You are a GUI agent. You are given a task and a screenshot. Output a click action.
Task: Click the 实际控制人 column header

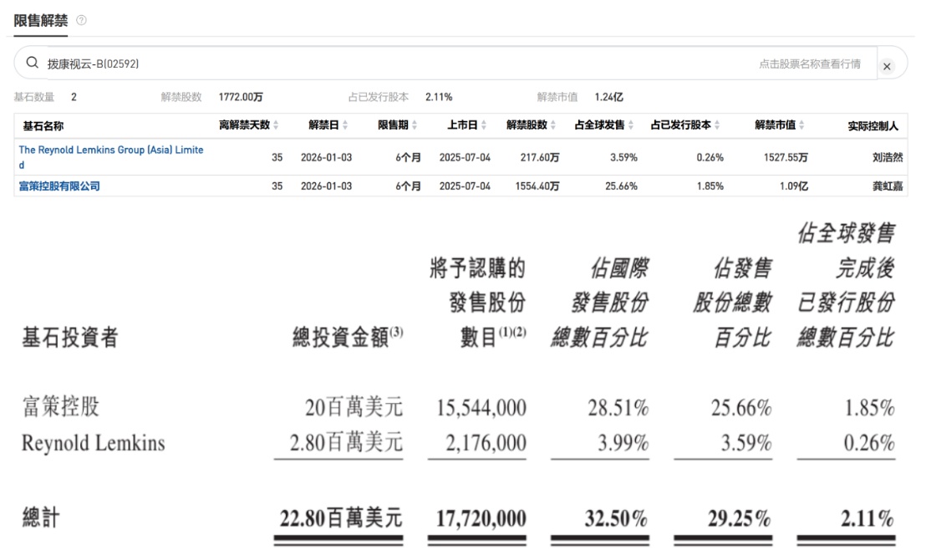[x=873, y=126]
